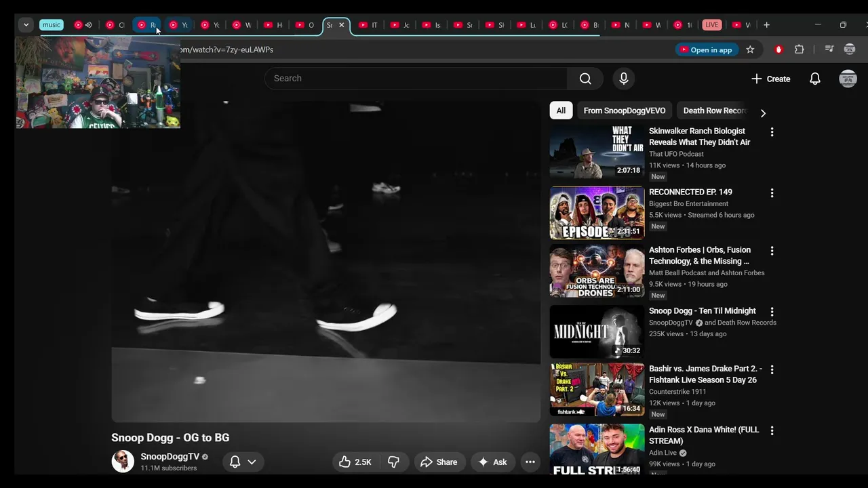
Task: Expand the notification preferences chevron
Action: coord(252,462)
